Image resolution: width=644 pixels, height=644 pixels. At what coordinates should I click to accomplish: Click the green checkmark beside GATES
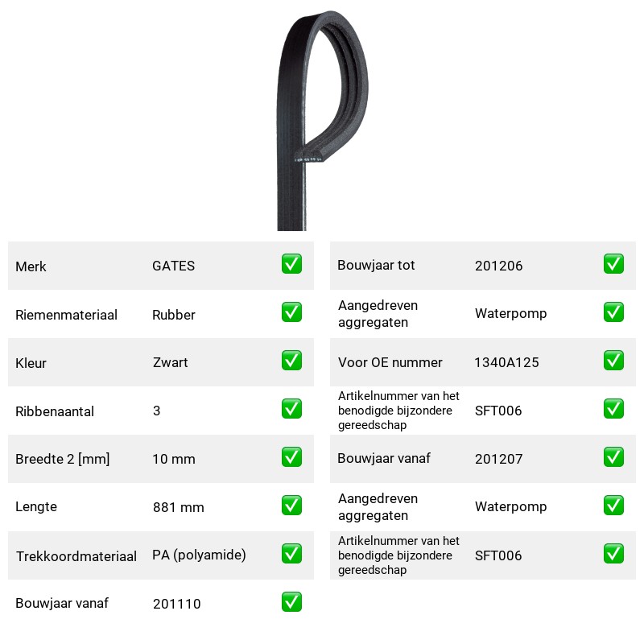click(291, 264)
